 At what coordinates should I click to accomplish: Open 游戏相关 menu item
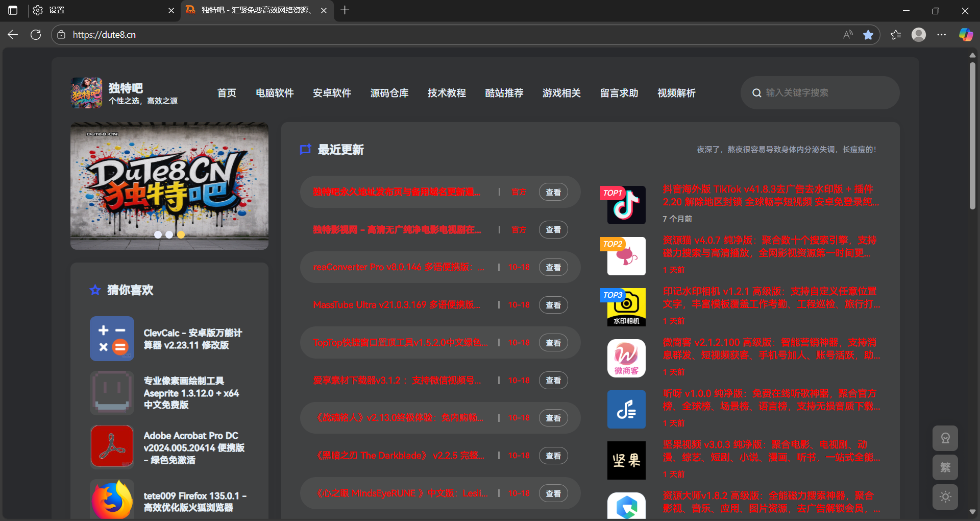(x=561, y=93)
